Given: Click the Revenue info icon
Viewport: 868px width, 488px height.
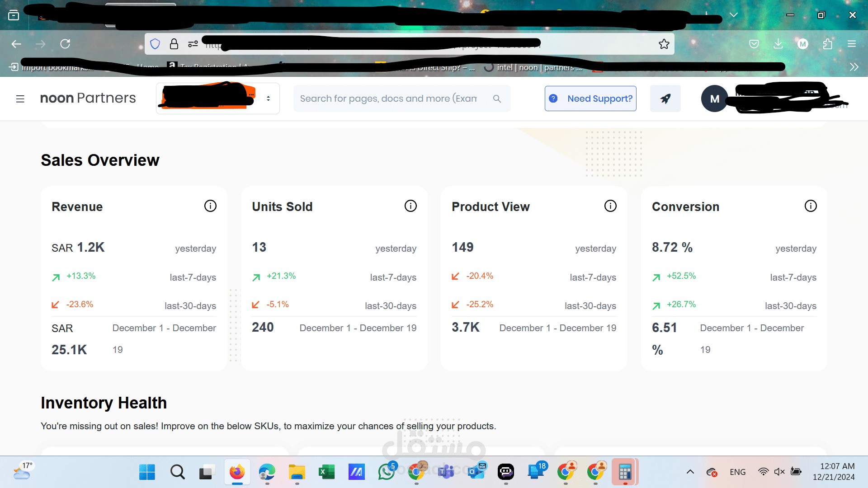Looking at the screenshot, I should tap(210, 206).
